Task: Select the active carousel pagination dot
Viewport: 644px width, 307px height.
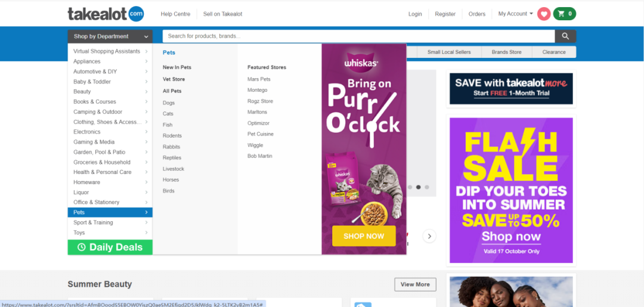Action: (x=418, y=187)
